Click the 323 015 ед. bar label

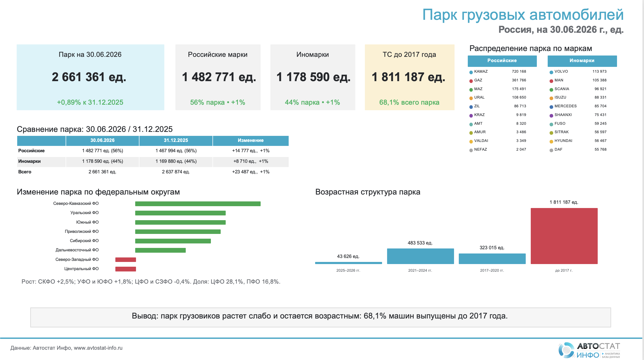pyautogui.click(x=492, y=248)
